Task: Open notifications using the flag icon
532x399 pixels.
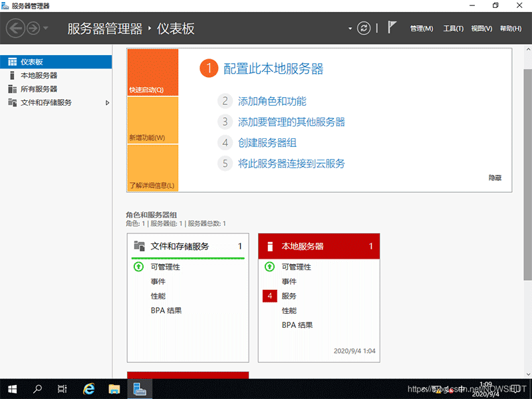Action: (392, 27)
